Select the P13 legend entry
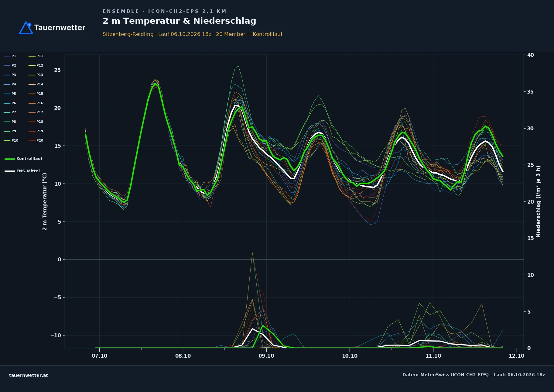Viewport: 554px width, 392px height. tap(36, 75)
